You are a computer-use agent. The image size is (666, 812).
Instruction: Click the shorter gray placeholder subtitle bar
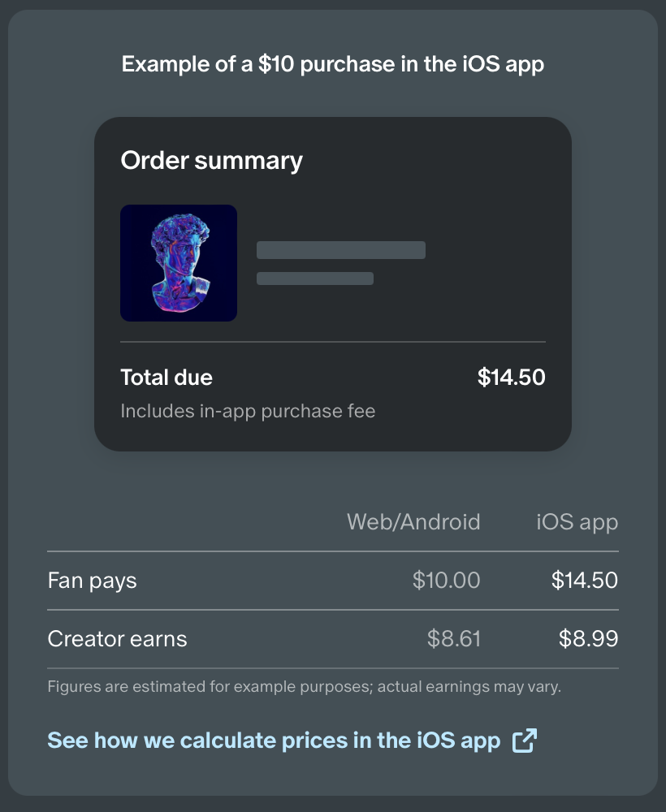tap(315, 279)
